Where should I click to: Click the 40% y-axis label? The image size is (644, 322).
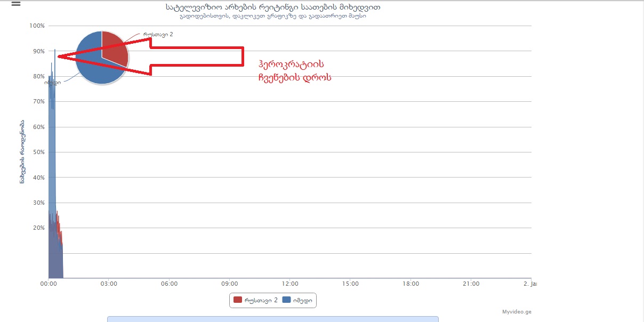(38, 178)
